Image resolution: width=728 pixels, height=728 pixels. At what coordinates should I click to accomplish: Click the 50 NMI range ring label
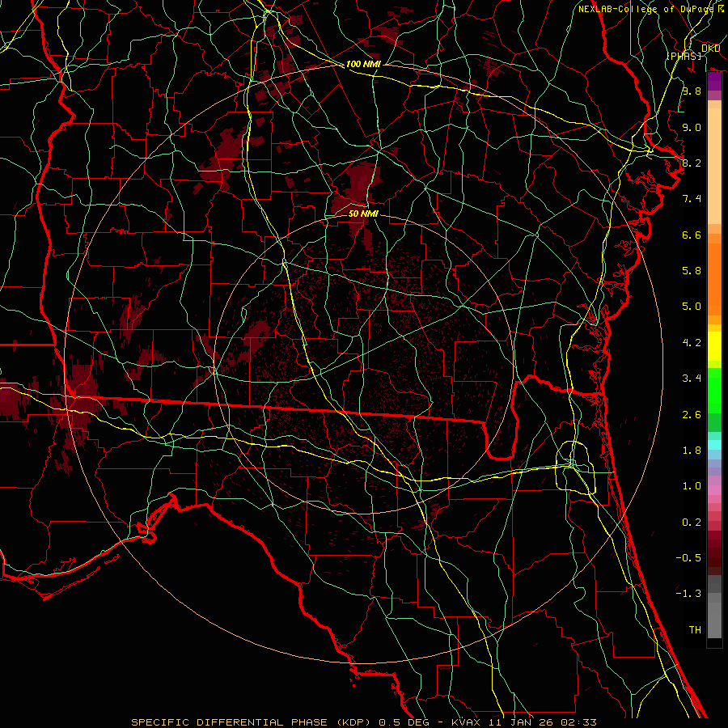point(363,214)
